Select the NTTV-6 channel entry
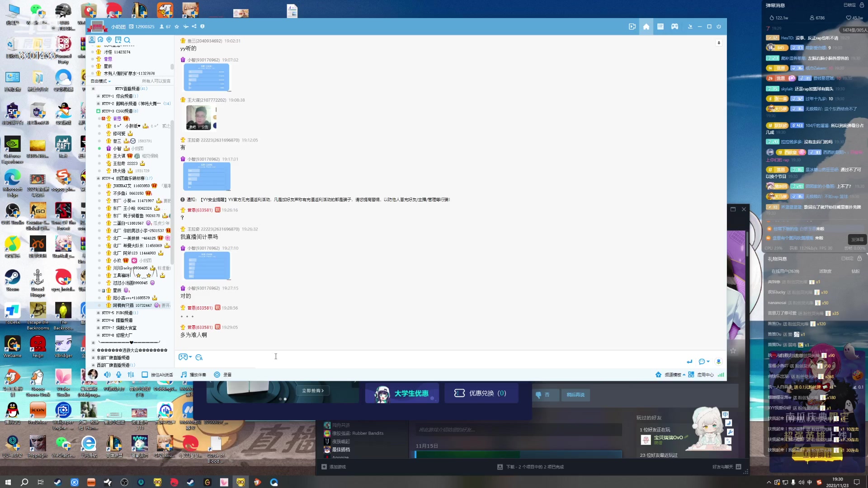This screenshot has height=488, width=868. pos(117,320)
